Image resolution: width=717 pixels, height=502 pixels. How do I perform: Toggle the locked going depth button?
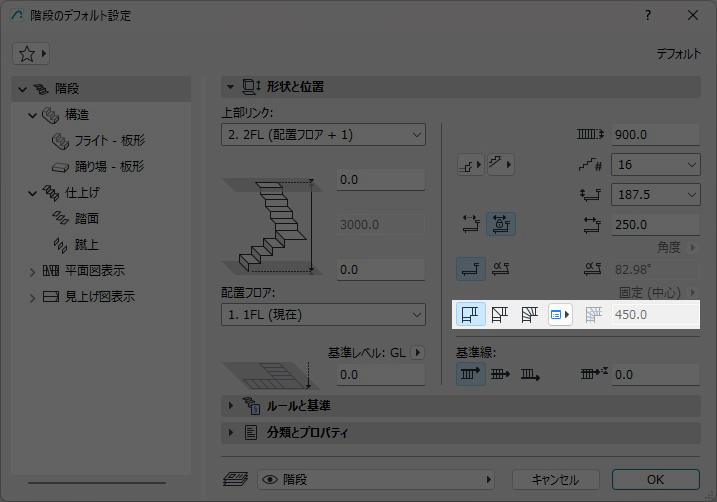(x=500, y=225)
